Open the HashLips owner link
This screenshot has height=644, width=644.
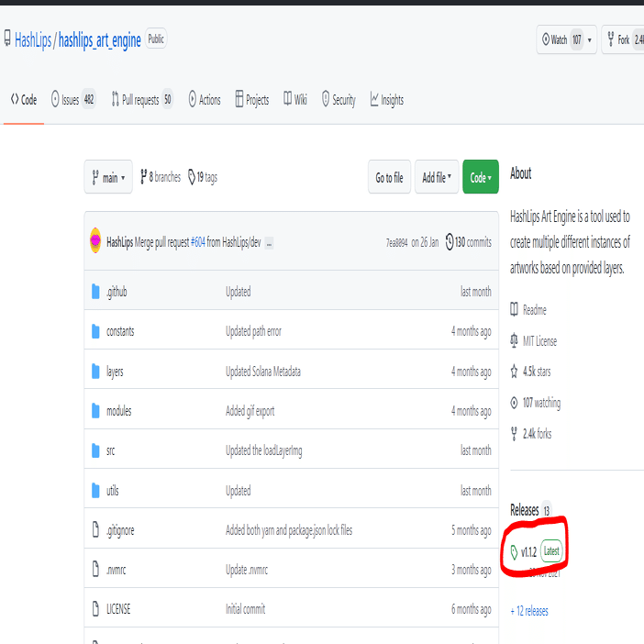pyautogui.click(x=33, y=39)
